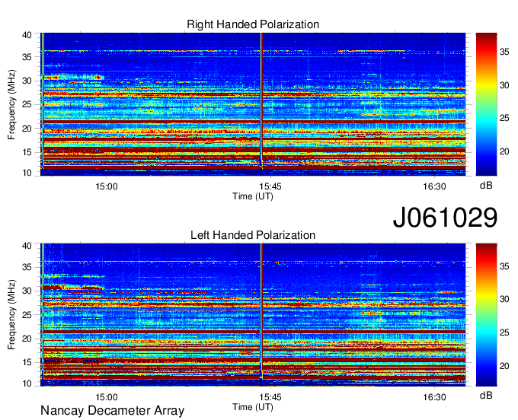The height and width of the screenshot is (420, 518).
Task: Click the 15:45 time tick of left-handed plot
Action: click(x=270, y=397)
